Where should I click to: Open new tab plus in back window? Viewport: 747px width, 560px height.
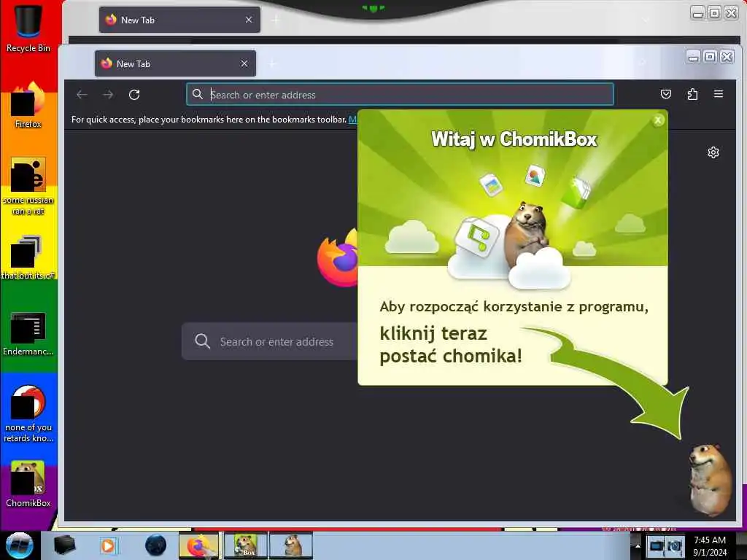(x=276, y=20)
